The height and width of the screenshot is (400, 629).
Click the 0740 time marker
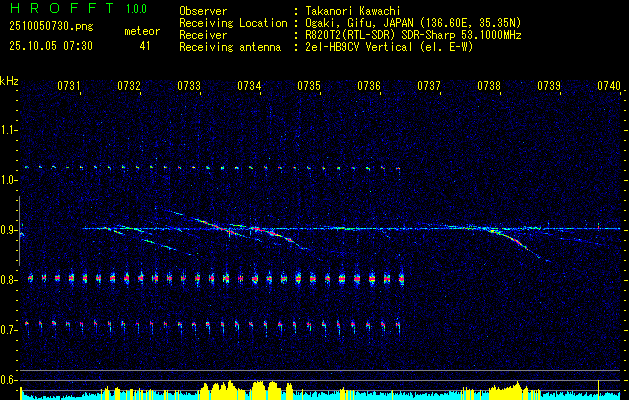[x=608, y=87]
